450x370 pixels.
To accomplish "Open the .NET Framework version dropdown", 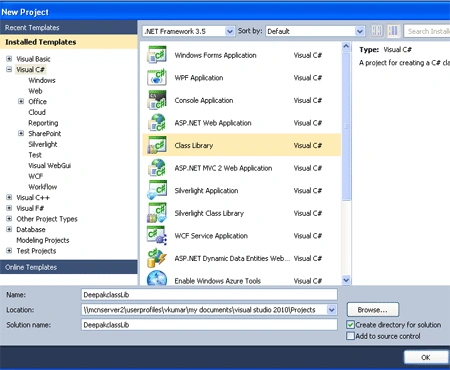I will (x=230, y=31).
